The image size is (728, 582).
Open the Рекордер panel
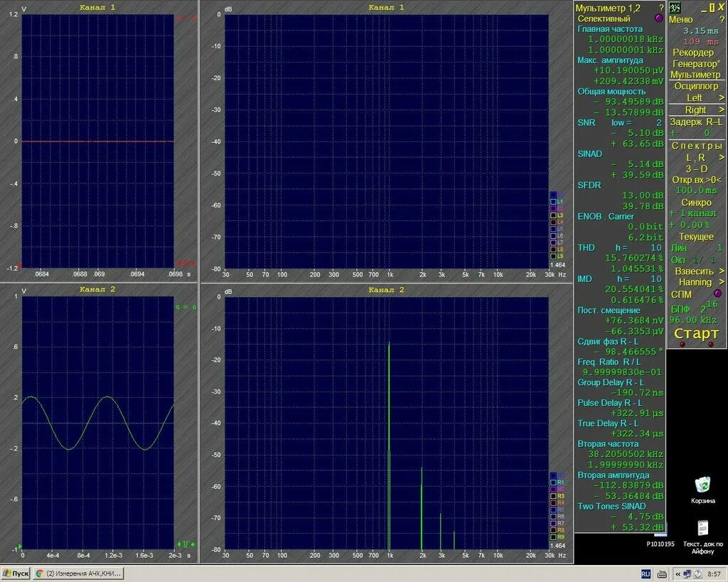(695, 52)
